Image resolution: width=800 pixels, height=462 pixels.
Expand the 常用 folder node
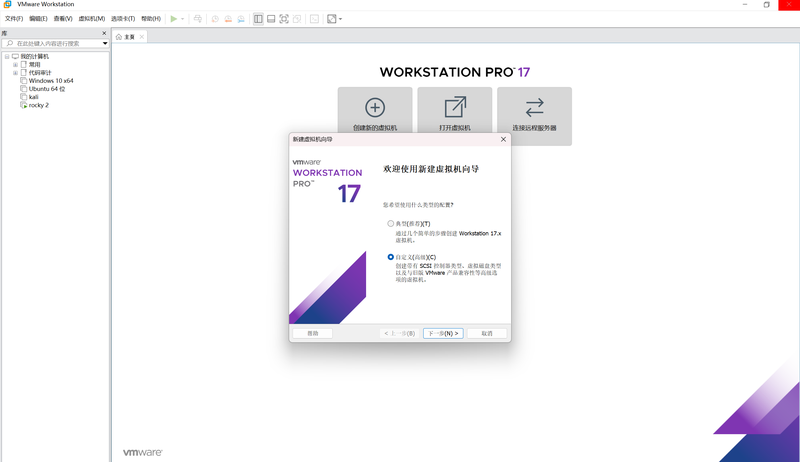[15, 65]
